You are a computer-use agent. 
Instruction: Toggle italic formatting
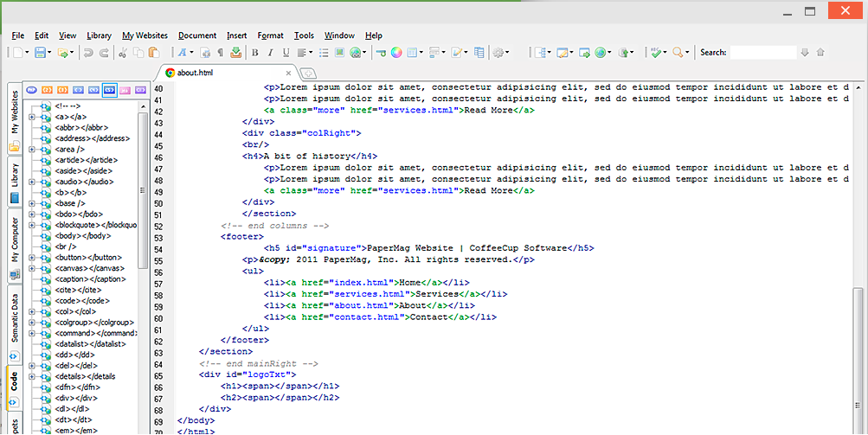point(270,53)
